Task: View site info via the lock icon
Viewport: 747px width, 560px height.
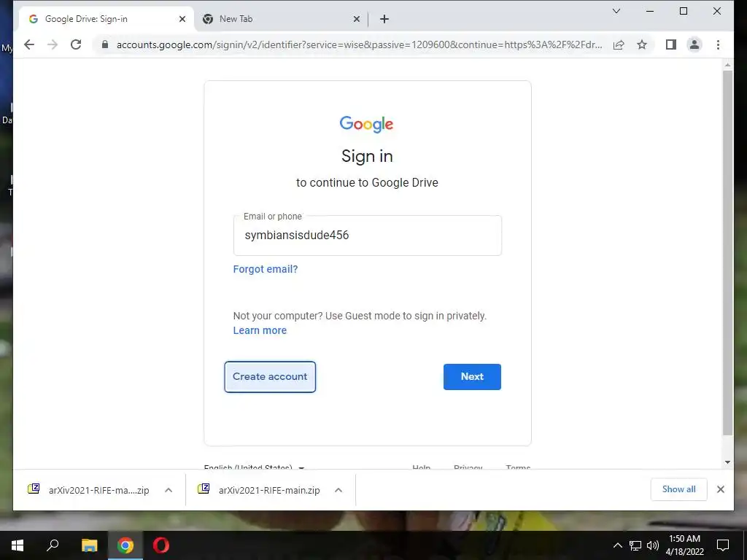Action: tap(105, 44)
